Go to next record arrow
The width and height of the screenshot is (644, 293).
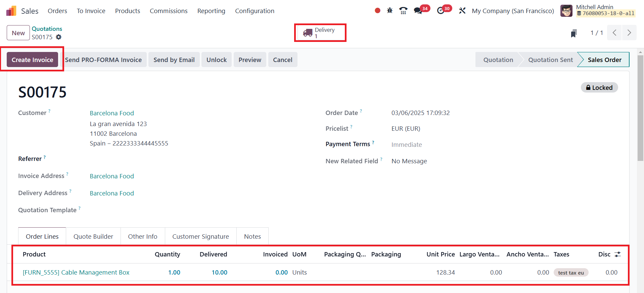629,33
